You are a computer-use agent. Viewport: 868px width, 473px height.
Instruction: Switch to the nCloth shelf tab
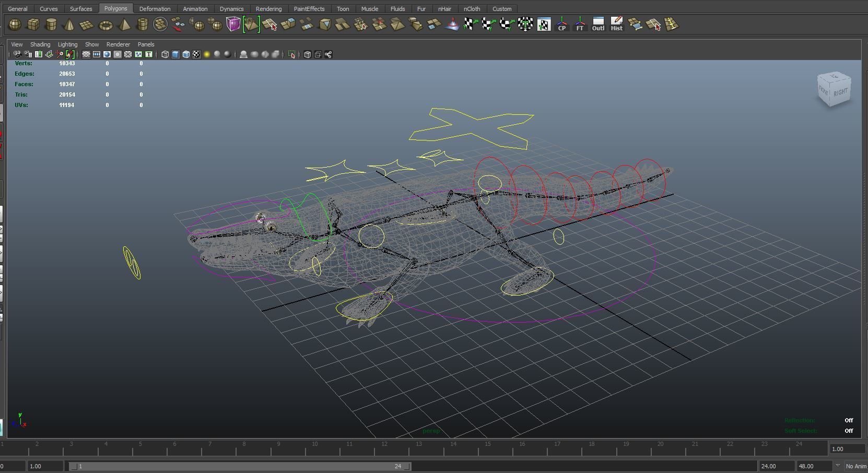pyautogui.click(x=472, y=9)
